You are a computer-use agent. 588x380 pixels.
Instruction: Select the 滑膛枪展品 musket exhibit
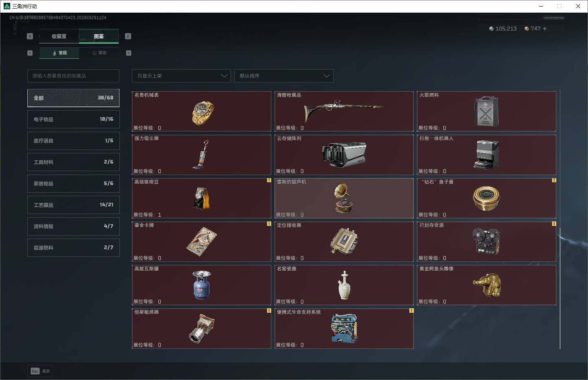coord(344,111)
